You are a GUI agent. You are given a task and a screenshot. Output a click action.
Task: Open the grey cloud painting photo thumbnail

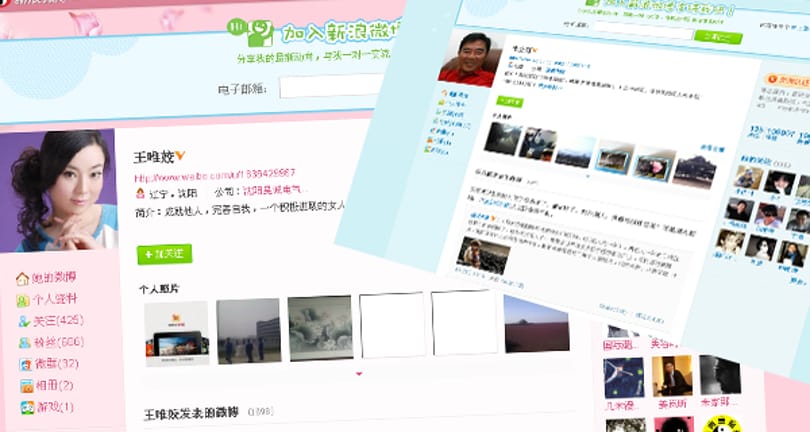(x=320, y=328)
